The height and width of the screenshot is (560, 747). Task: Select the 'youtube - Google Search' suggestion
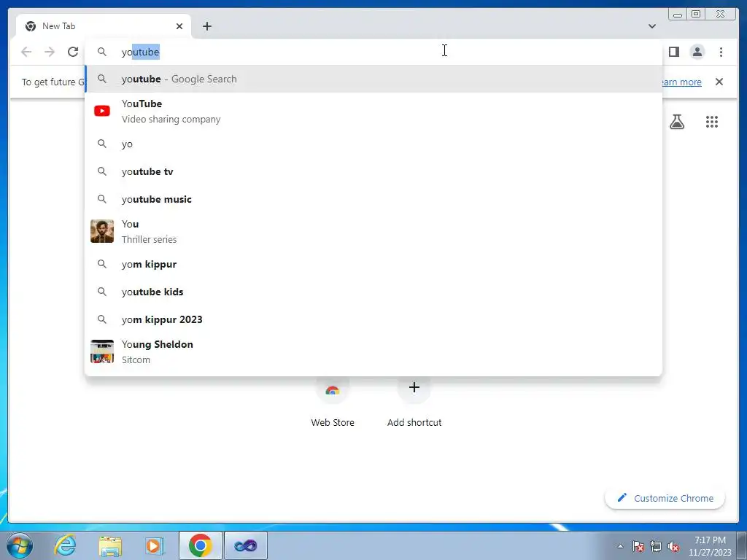point(373,79)
